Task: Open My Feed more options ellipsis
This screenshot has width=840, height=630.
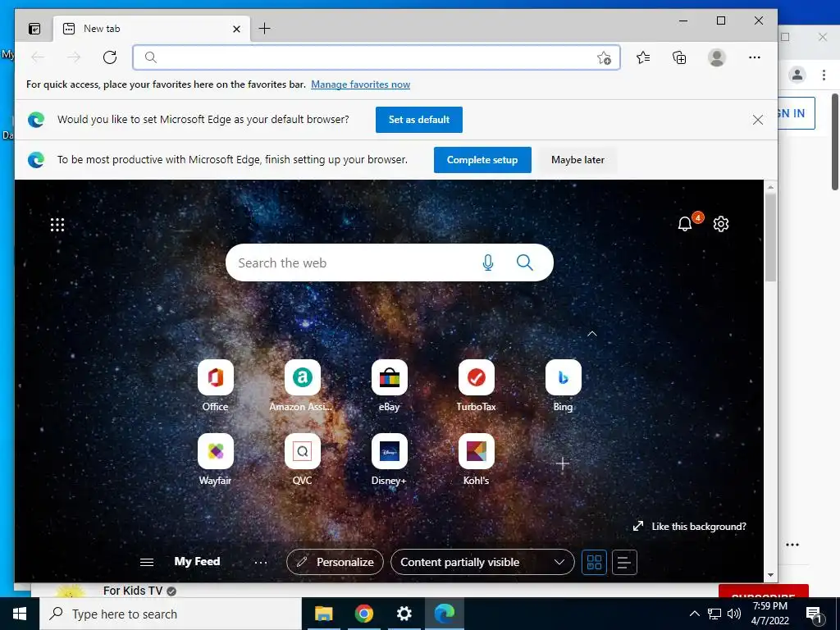Action: 260,563
